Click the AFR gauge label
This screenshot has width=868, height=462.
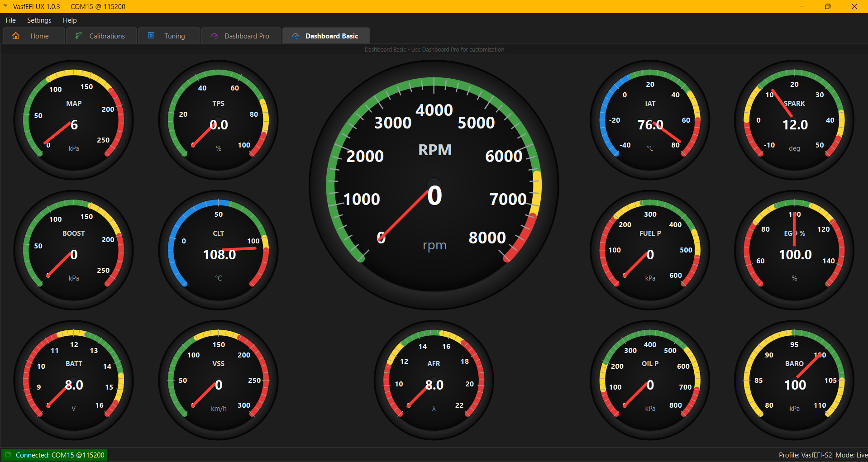pos(434,363)
